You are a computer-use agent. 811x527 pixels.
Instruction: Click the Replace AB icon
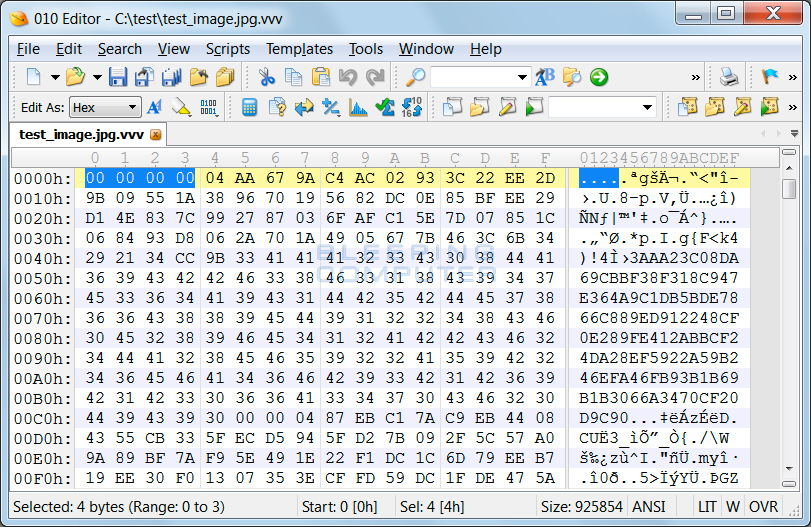[x=545, y=77]
